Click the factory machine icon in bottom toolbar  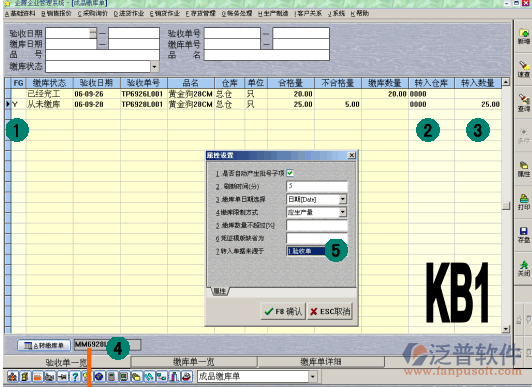click(50, 376)
